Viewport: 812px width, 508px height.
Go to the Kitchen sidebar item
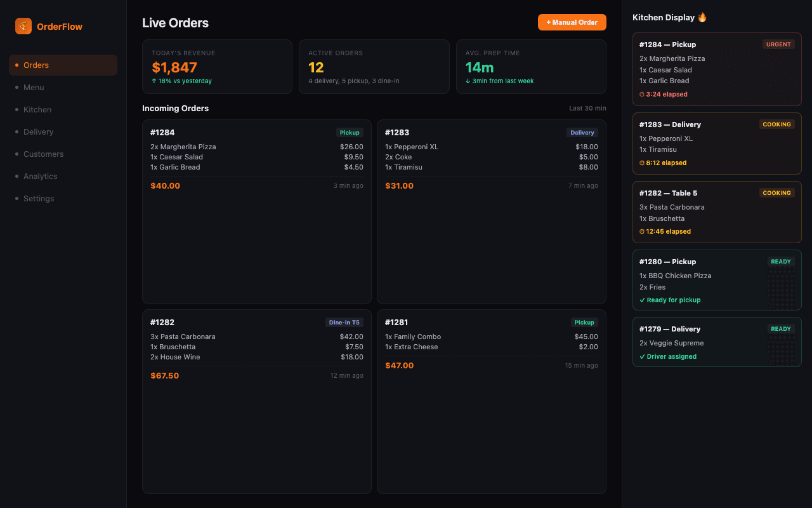click(x=37, y=110)
